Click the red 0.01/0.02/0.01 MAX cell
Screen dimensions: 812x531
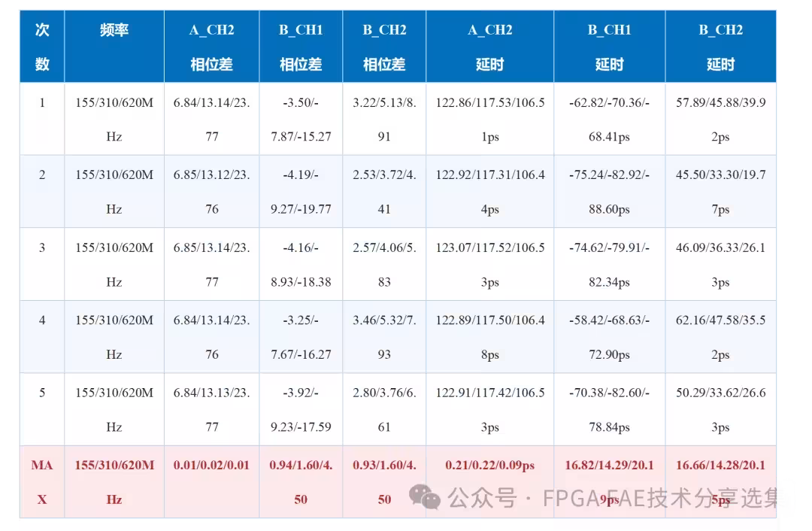(x=212, y=482)
